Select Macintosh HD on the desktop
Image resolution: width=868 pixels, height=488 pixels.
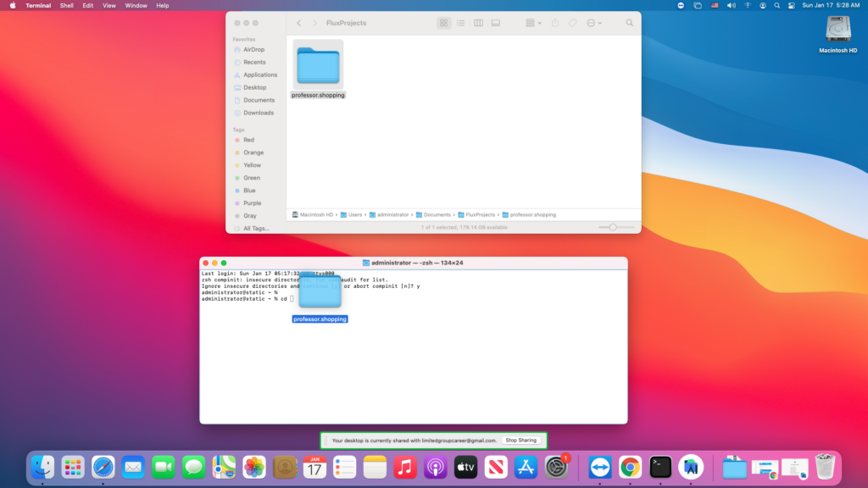tap(837, 34)
